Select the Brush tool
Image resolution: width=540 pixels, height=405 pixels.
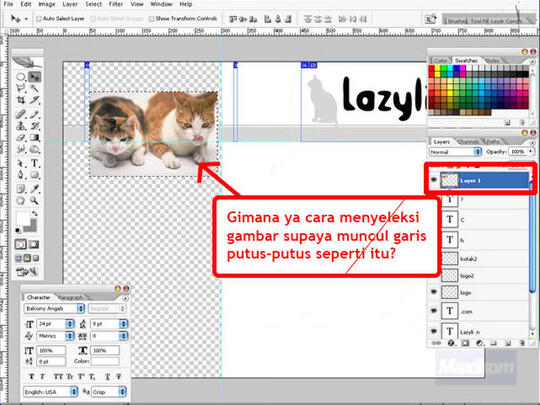(x=34, y=114)
